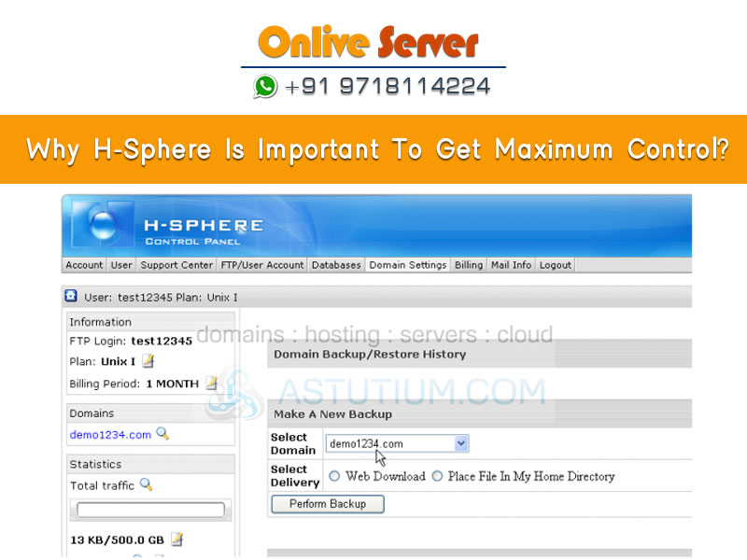The image size is (747, 560).
Task: Open the Billing menu
Action: click(x=469, y=265)
